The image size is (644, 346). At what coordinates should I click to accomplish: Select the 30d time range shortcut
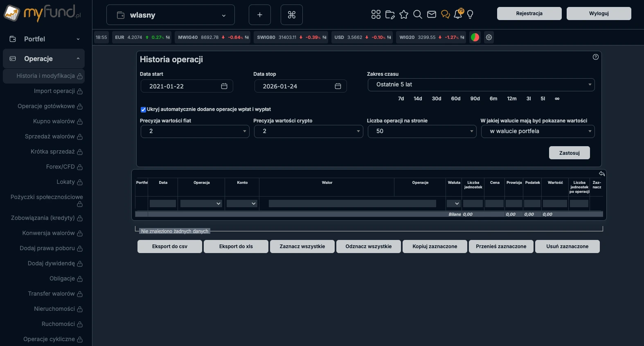tap(436, 99)
